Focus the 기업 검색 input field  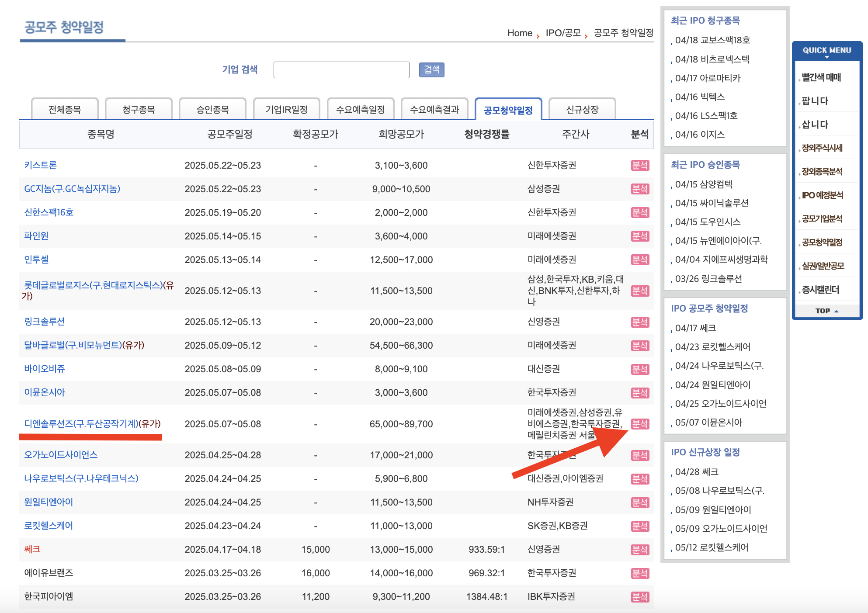tap(341, 70)
